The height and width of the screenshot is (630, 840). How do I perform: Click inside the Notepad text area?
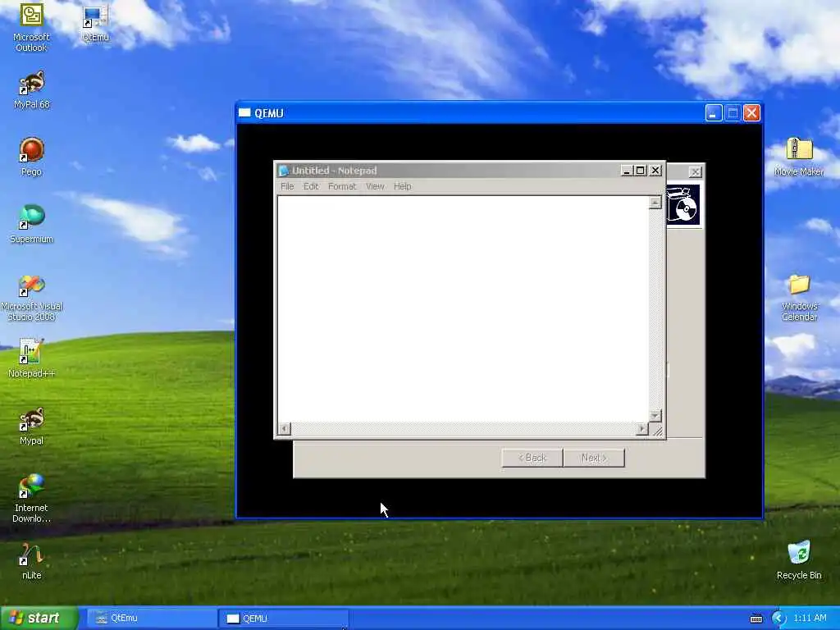coord(463,309)
